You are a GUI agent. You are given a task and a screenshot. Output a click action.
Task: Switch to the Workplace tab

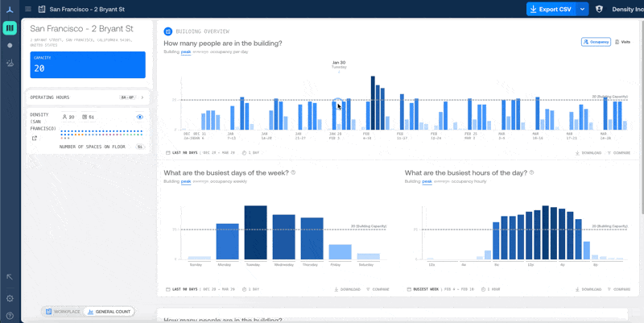pyautogui.click(x=63, y=312)
